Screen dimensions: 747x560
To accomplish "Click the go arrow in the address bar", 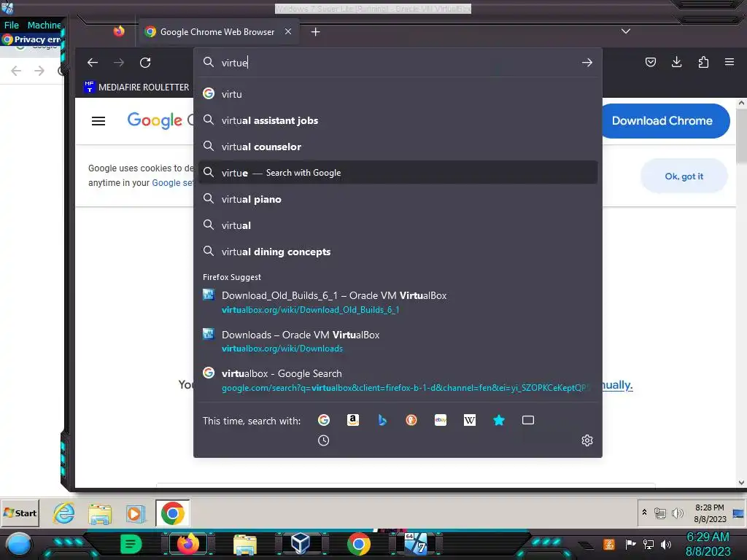I will [587, 63].
